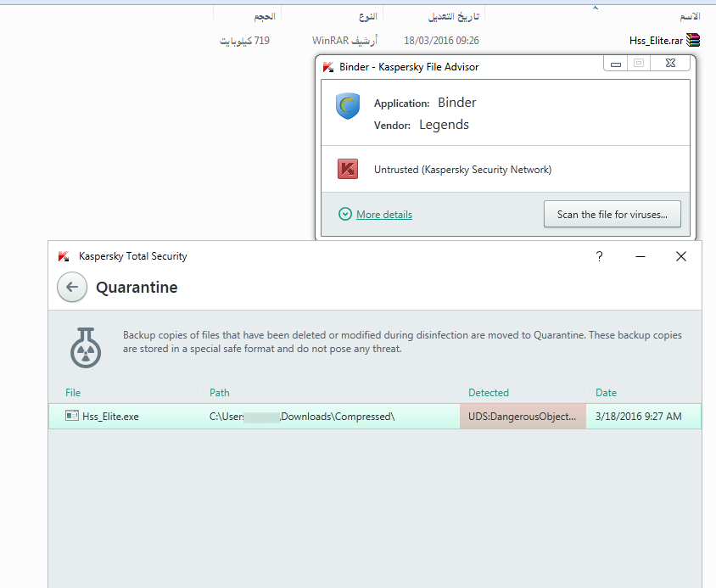
Task: Open the More details link
Action: (384, 215)
